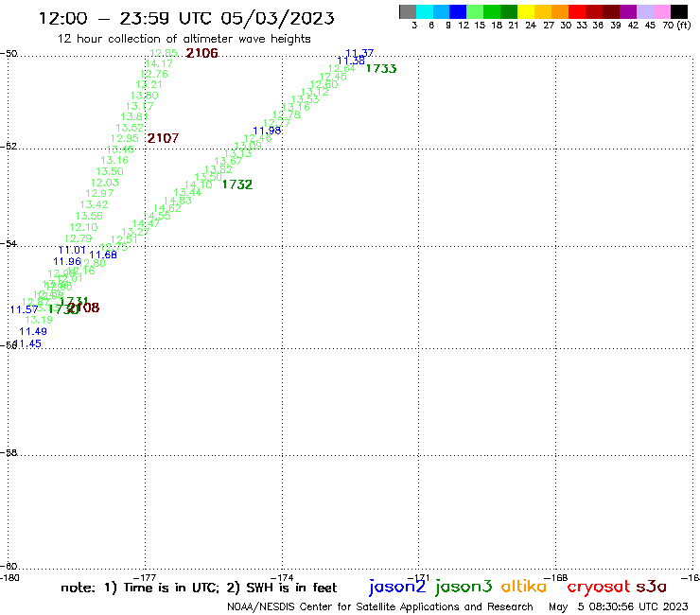
Task: Click the NOAA/NESDIS credit text
Action: tap(380, 606)
